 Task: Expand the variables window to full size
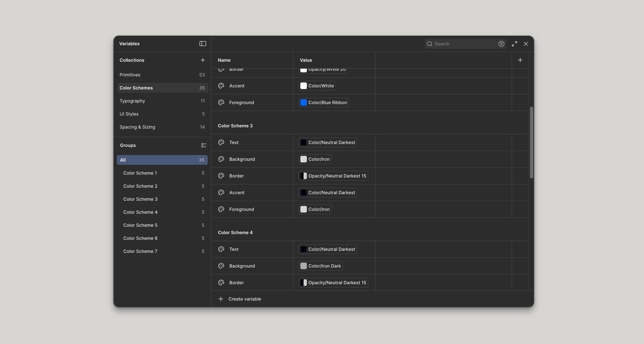(x=514, y=44)
